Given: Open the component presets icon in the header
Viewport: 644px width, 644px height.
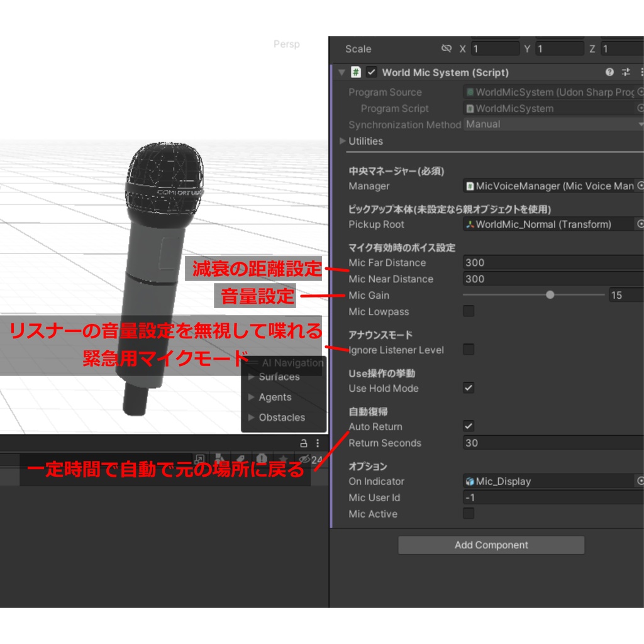Looking at the screenshot, I should click(x=626, y=72).
